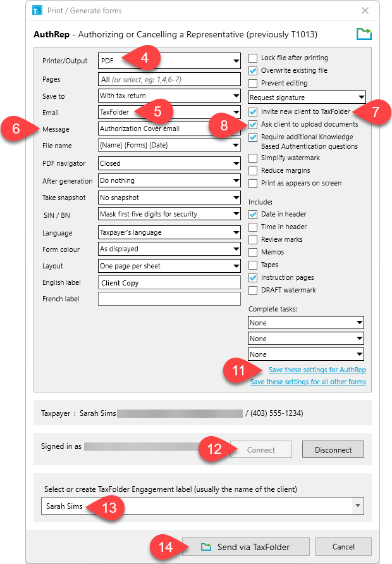This screenshot has width=392, height=564.
Task: Enable Prevent editing checkbox
Action: coord(253,83)
